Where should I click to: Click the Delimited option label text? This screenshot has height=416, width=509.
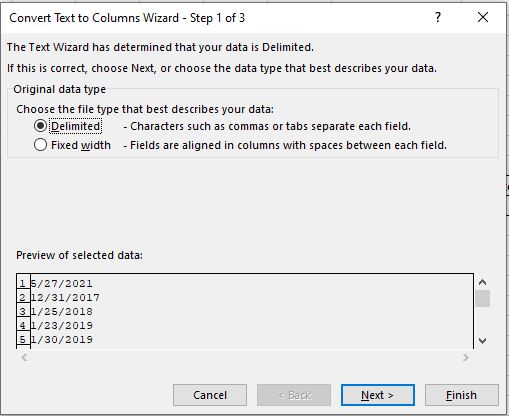[x=76, y=126]
